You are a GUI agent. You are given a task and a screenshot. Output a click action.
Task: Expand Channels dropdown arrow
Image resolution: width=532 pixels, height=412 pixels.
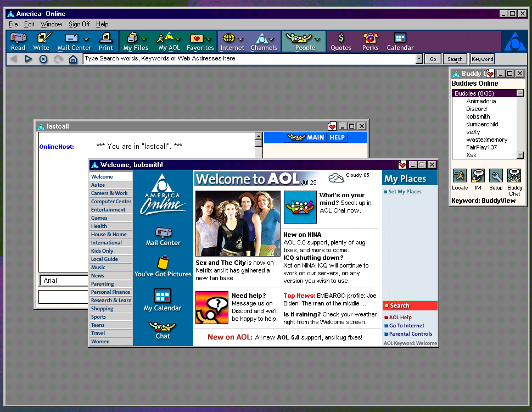pos(271,39)
